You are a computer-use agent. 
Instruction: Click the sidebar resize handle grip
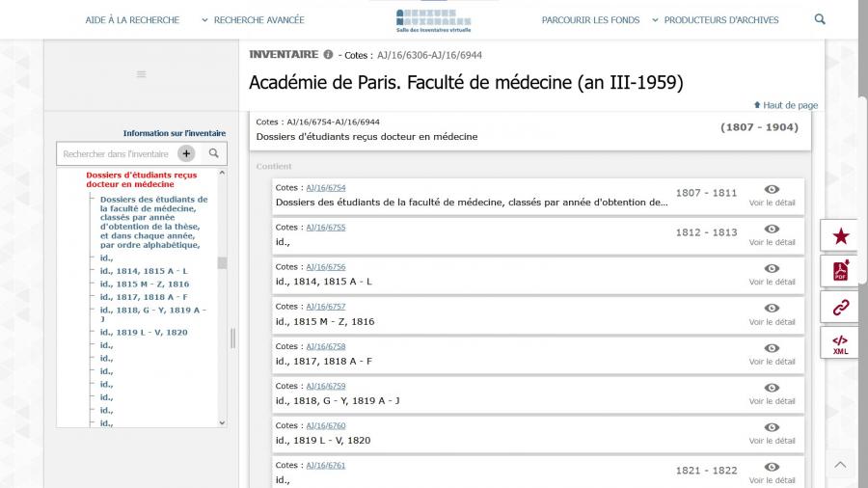(233, 339)
